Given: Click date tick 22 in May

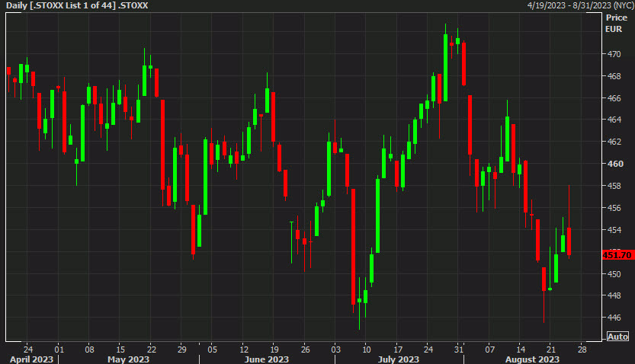Looking at the screenshot, I should coord(152,350).
